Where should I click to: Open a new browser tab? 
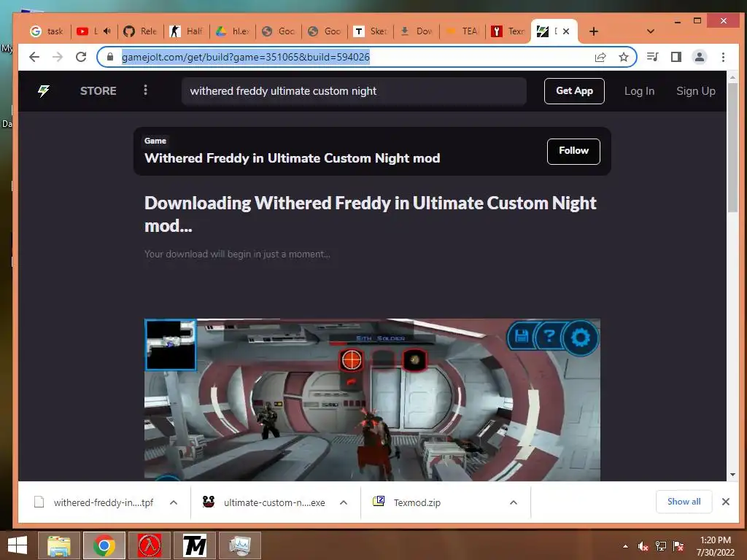tap(594, 31)
